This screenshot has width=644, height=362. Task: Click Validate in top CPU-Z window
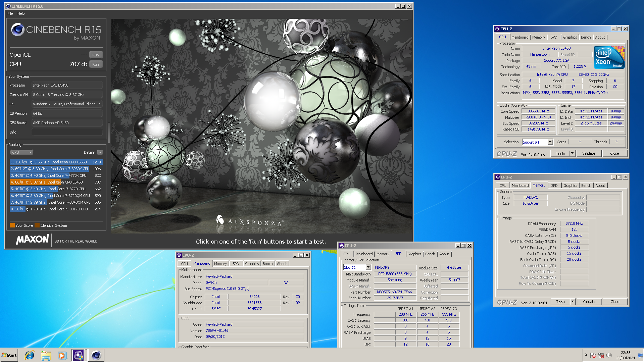589,154
